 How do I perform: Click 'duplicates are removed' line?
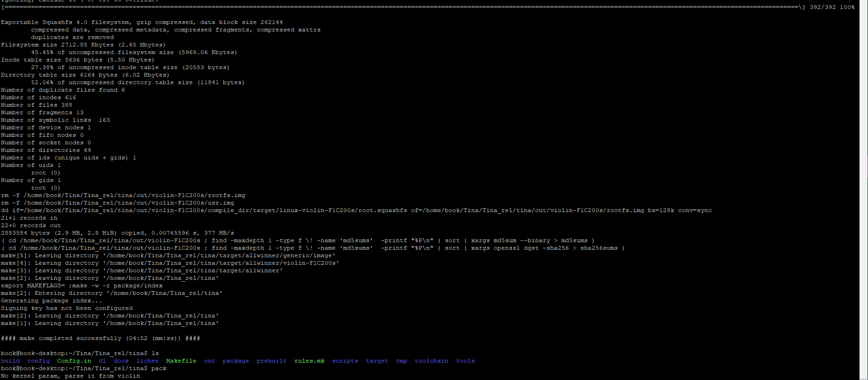(x=72, y=37)
